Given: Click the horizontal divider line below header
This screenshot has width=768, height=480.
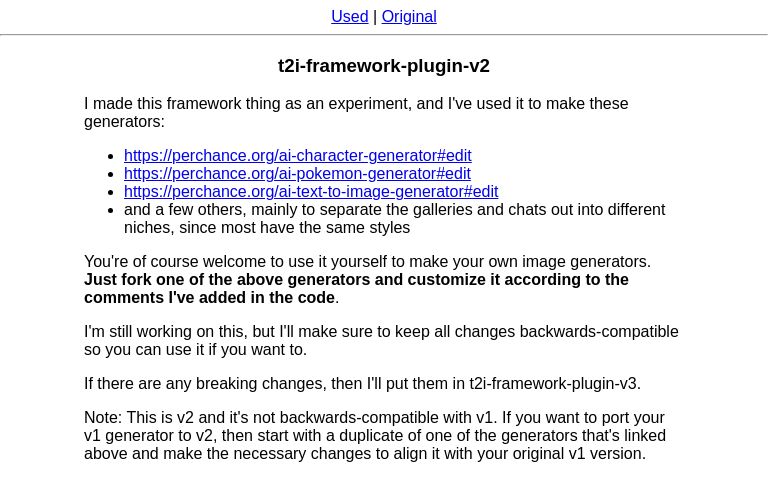Looking at the screenshot, I should tap(384, 34).
